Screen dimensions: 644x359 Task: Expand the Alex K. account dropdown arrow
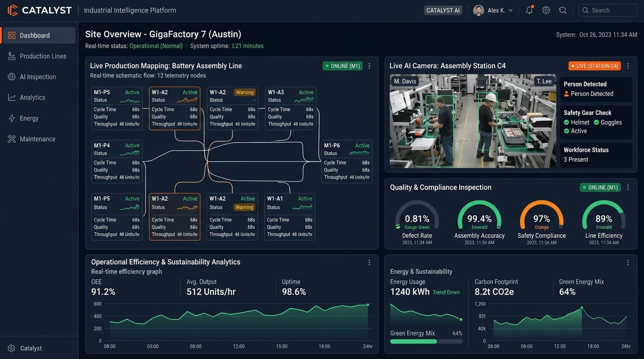tap(511, 10)
